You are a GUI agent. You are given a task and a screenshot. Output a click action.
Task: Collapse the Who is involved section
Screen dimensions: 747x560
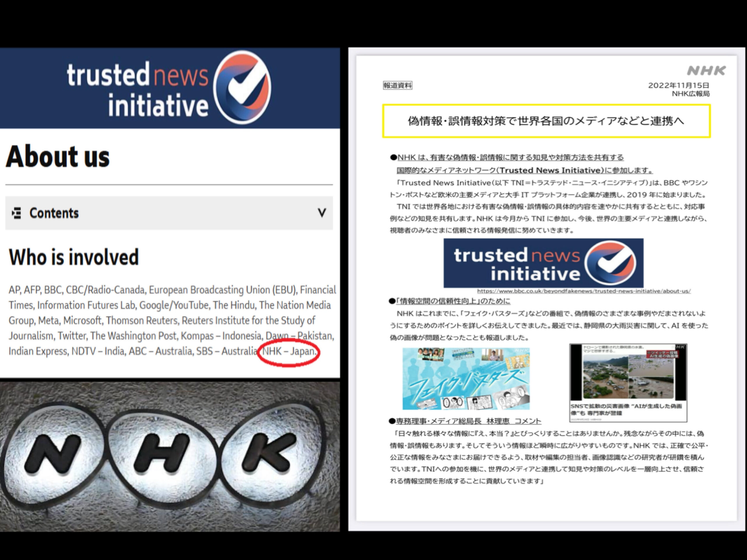click(x=74, y=257)
